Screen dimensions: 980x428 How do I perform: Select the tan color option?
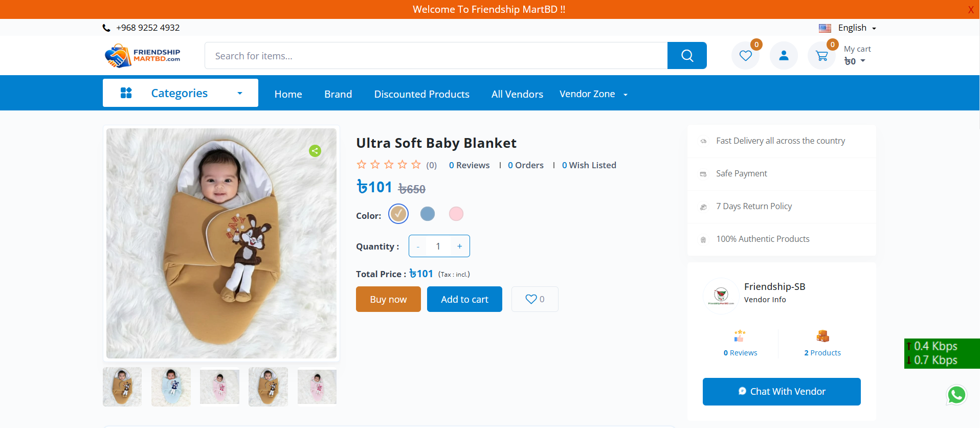[398, 214]
